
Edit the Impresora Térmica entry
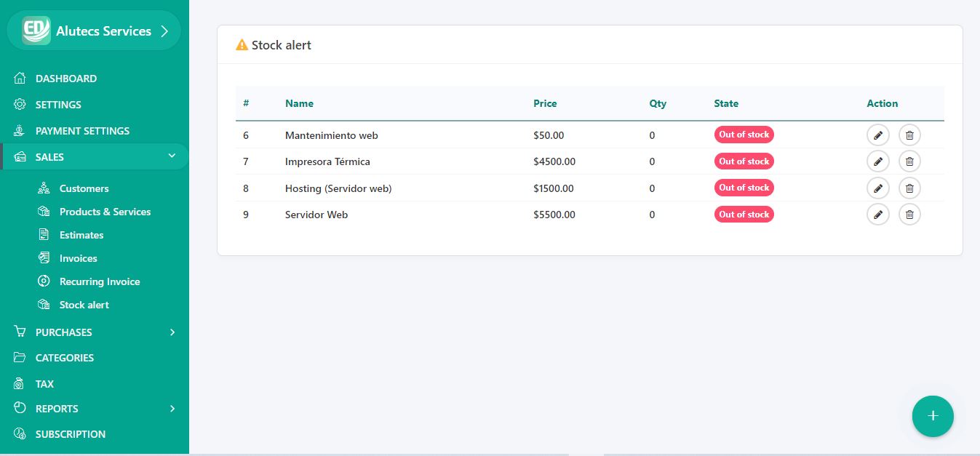click(877, 161)
